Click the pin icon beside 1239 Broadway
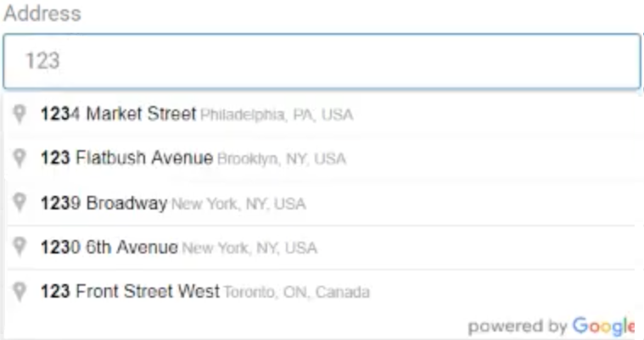 pos(21,203)
